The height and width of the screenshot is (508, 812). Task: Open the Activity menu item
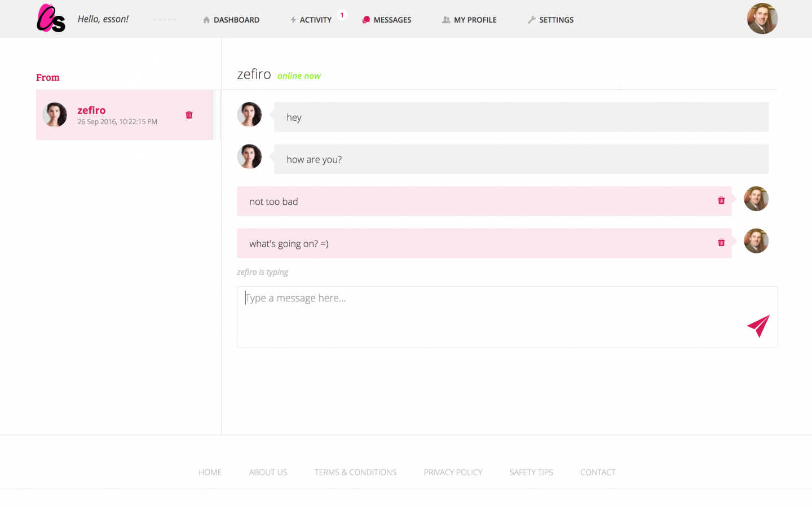point(311,20)
